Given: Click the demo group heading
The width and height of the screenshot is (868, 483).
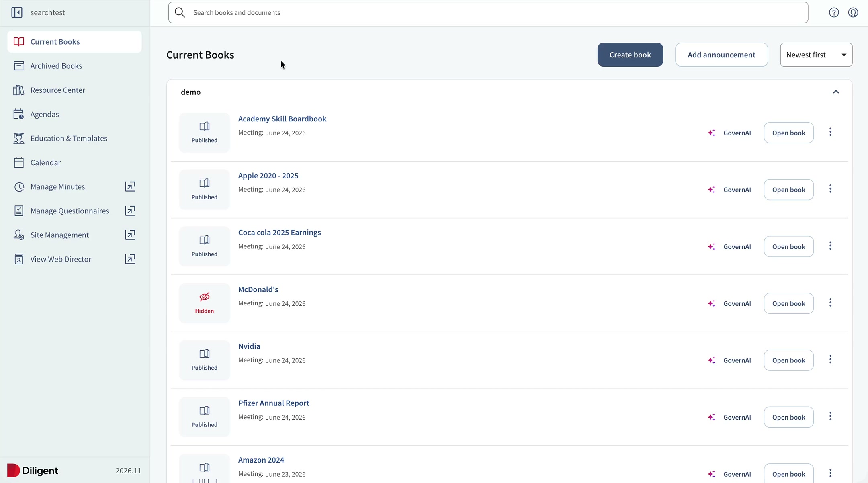Looking at the screenshot, I should (x=190, y=92).
